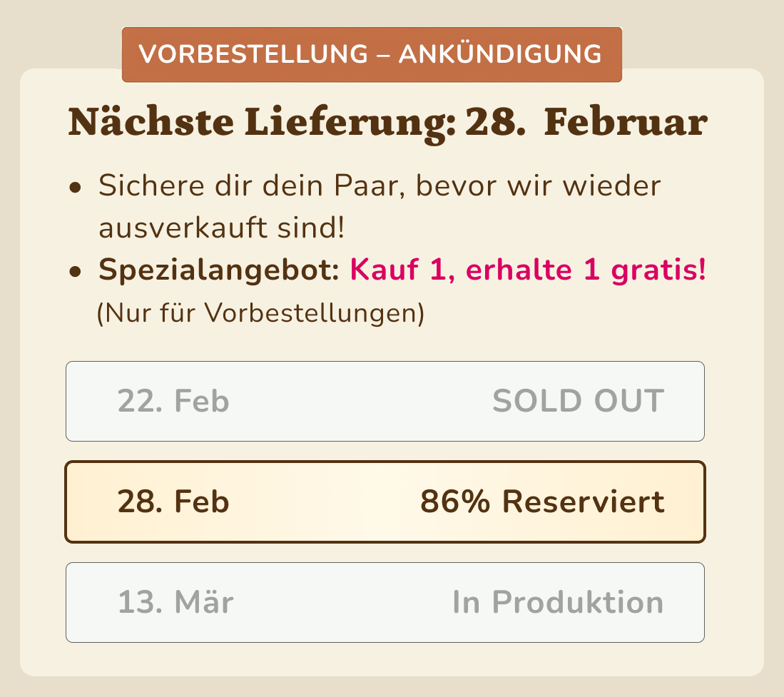Click the '86% Reserviert' status

tap(542, 502)
